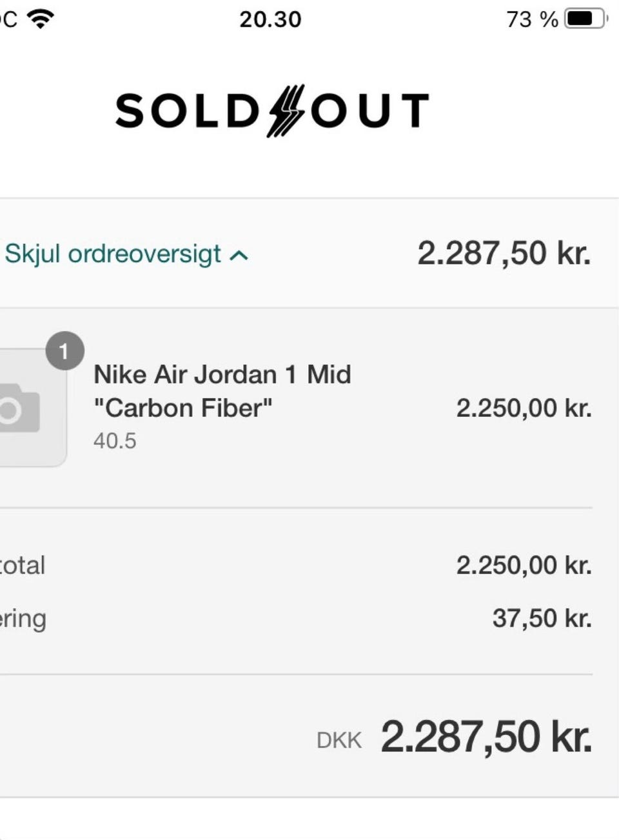Click the Skjul ordreoversigt link

pyautogui.click(x=113, y=254)
